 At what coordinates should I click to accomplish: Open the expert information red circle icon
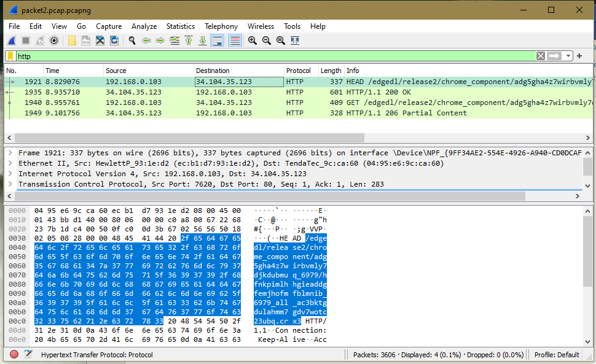14,354
